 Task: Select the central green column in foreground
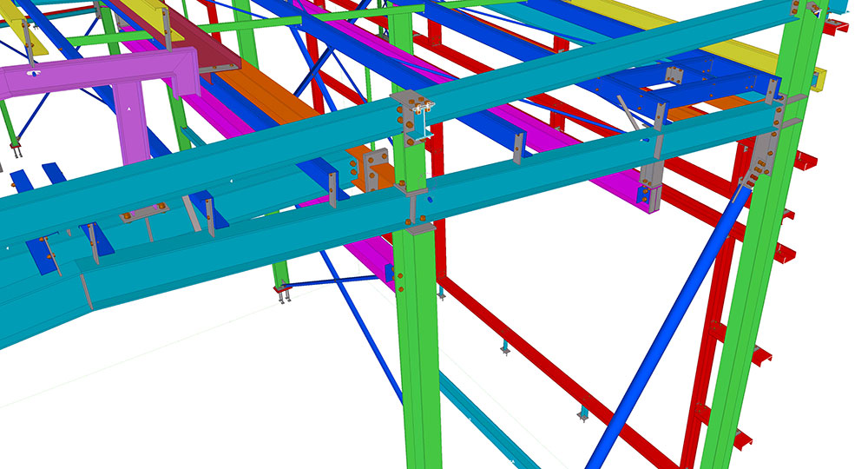pyautogui.click(x=417, y=347)
